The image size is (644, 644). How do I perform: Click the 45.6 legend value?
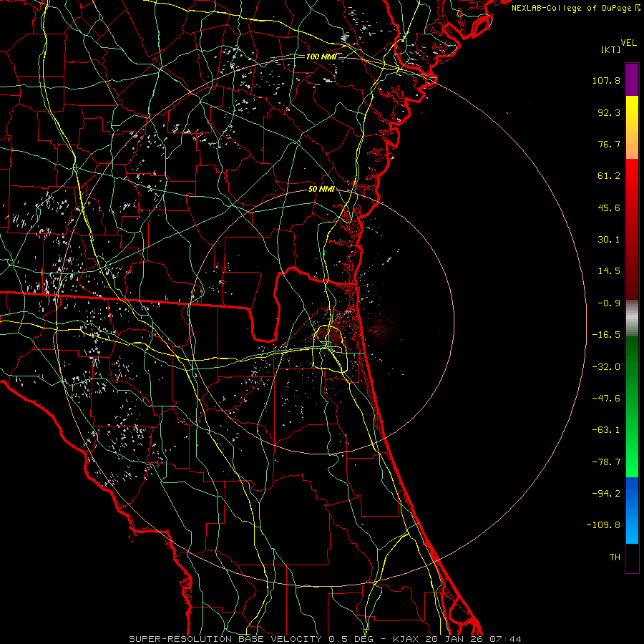609,208
